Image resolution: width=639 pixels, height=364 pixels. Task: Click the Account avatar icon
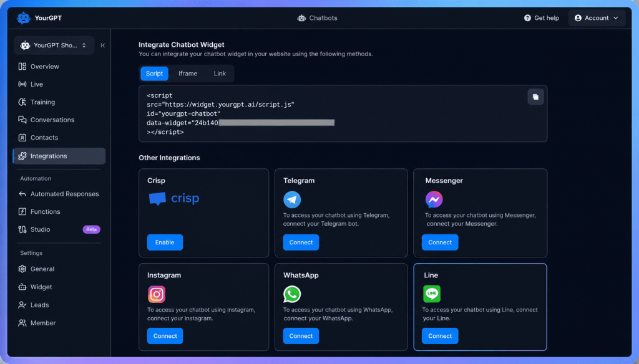578,18
